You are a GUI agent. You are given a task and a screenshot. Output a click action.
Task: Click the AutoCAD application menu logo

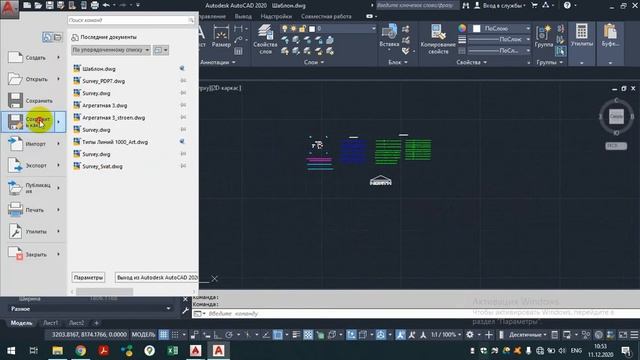click(9, 8)
